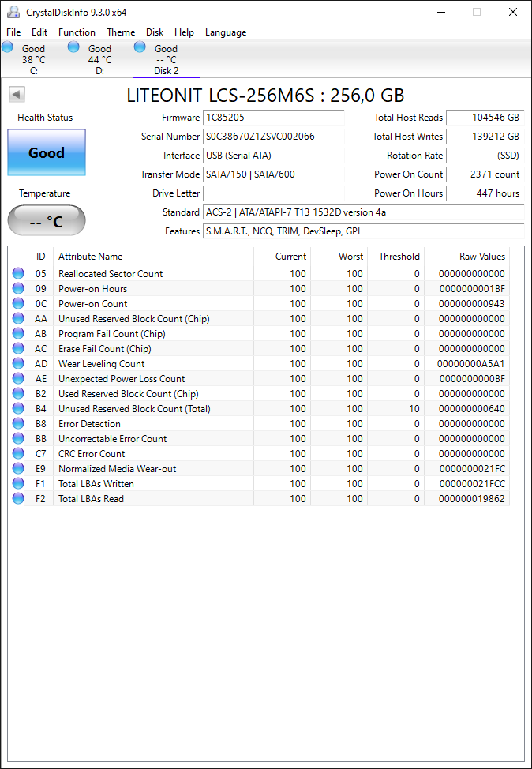Click Total Host Writes value 139212 GB
This screenshot has width=532, height=769.
click(x=485, y=137)
